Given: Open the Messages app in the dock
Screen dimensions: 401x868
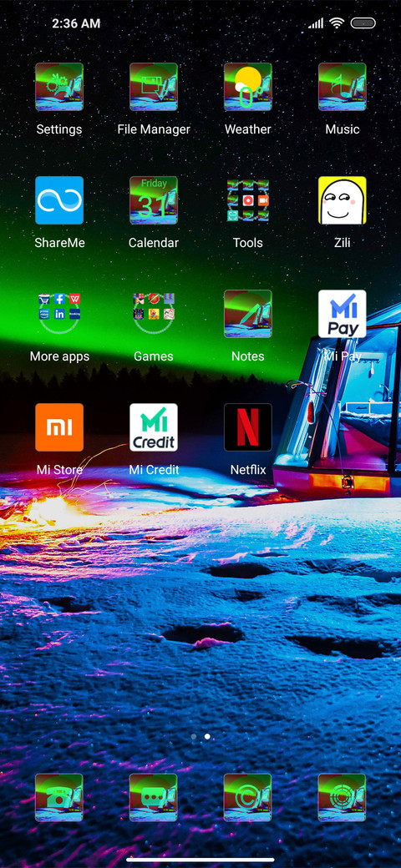Looking at the screenshot, I should point(154,797).
